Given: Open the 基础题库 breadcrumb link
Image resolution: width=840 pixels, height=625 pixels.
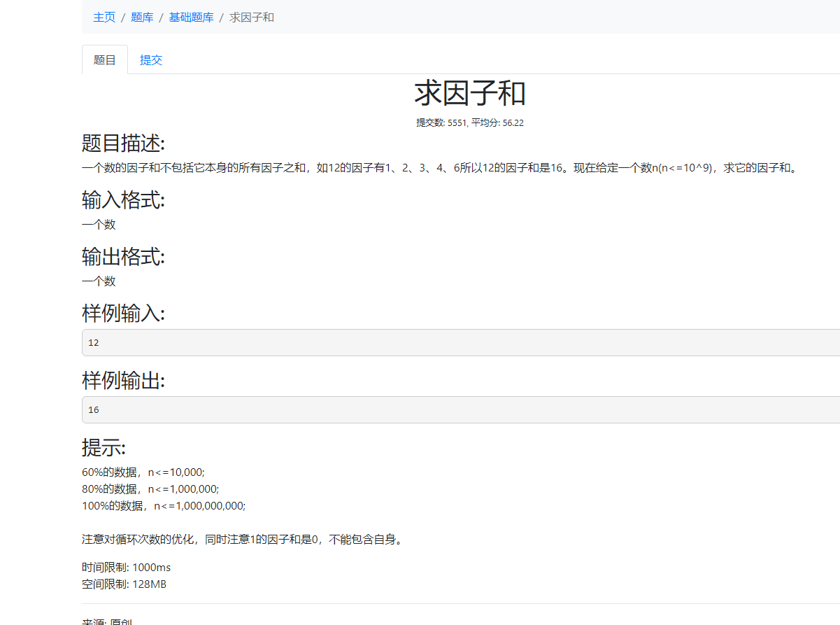Looking at the screenshot, I should click(191, 17).
